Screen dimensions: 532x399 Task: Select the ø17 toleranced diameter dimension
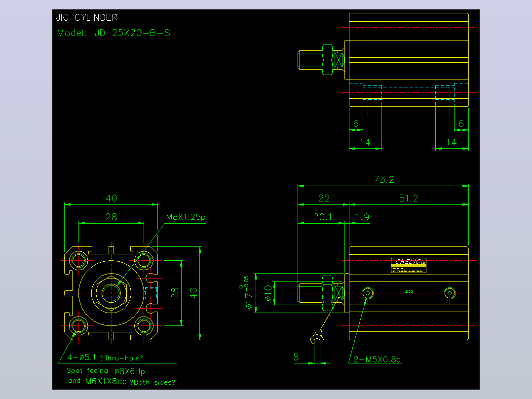point(247,292)
